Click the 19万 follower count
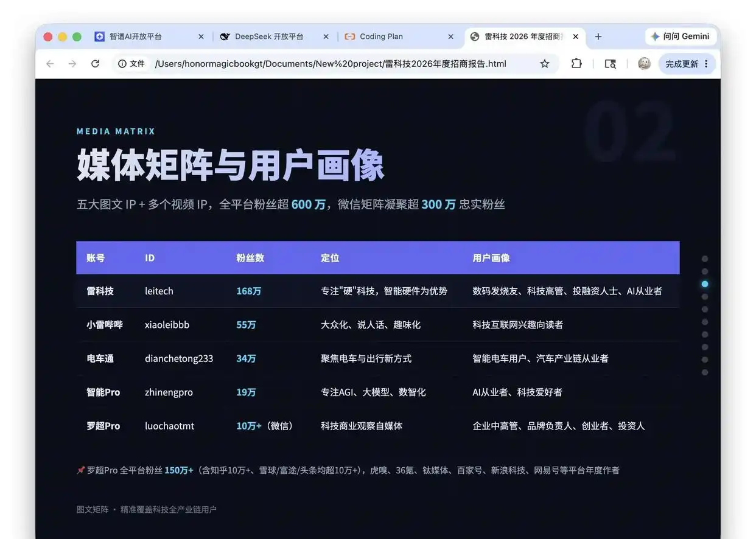This screenshot has width=756, height=539. [246, 392]
